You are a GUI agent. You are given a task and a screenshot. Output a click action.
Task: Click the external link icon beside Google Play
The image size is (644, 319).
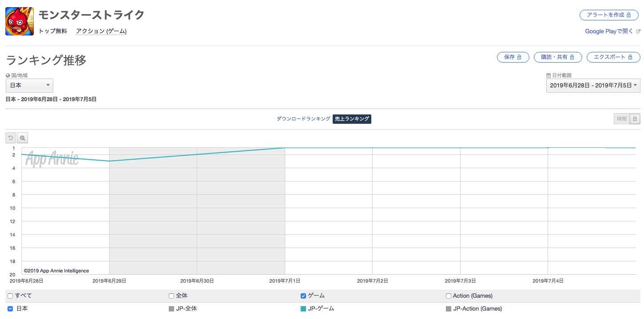638,32
